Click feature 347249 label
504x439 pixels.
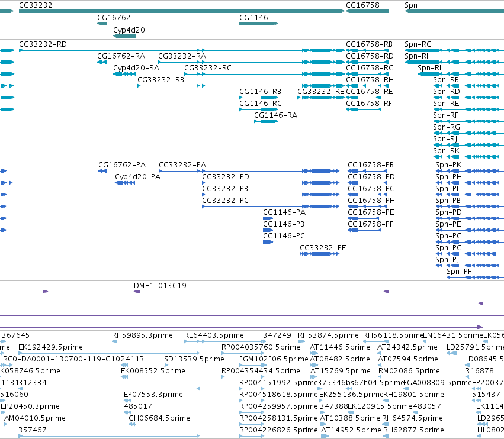(277, 335)
